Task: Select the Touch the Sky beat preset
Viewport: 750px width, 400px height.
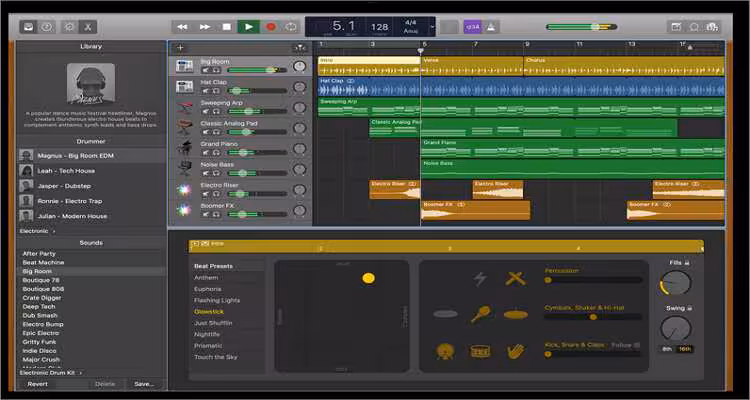Action: tap(216, 357)
